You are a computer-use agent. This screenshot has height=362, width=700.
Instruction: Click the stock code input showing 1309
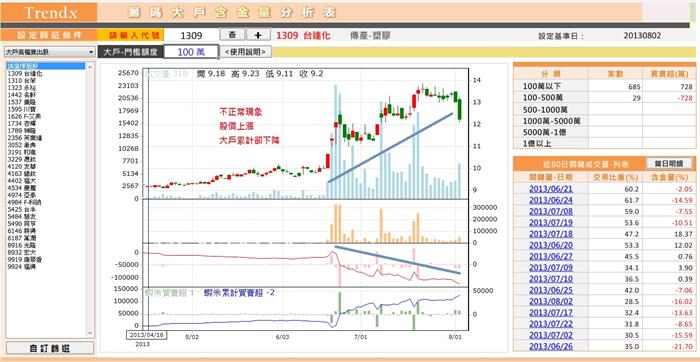[192, 35]
